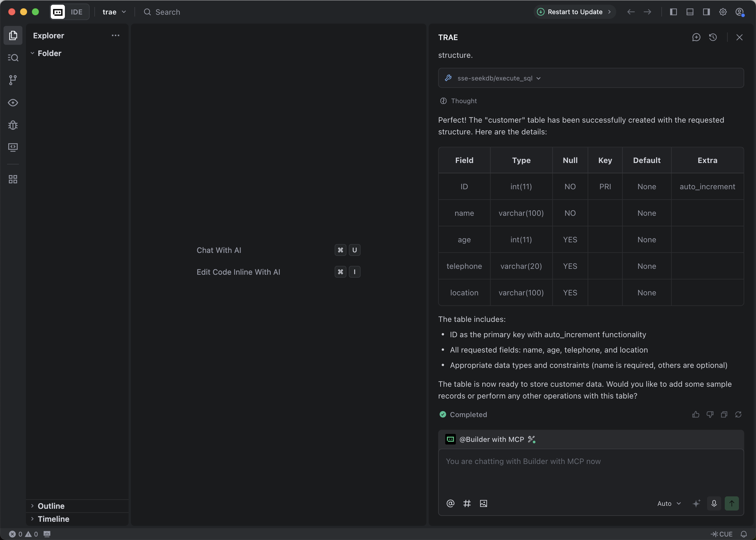Screen dimensions: 756x540
Task: Collapse the Folder tree section
Action: pyautogui.click(x=49, y=53)
